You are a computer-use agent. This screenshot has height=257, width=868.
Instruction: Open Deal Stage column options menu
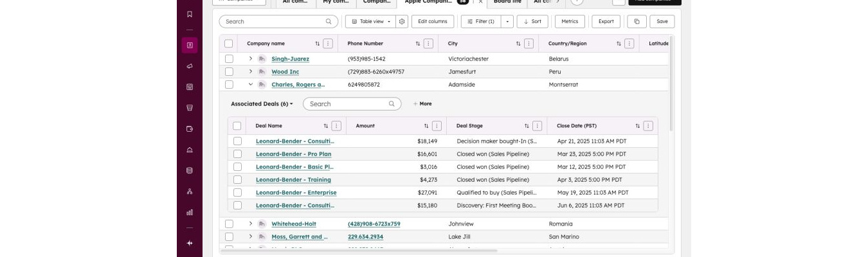[537, 126]
